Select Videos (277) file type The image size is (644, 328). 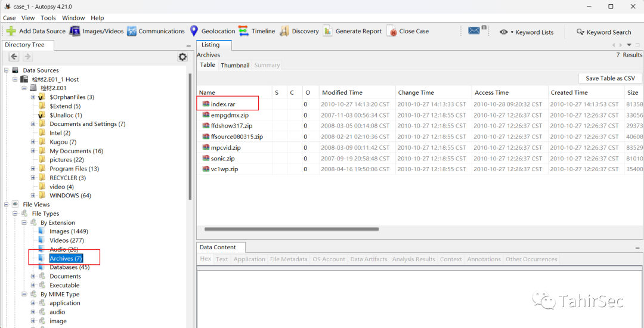tap(67, 240)
